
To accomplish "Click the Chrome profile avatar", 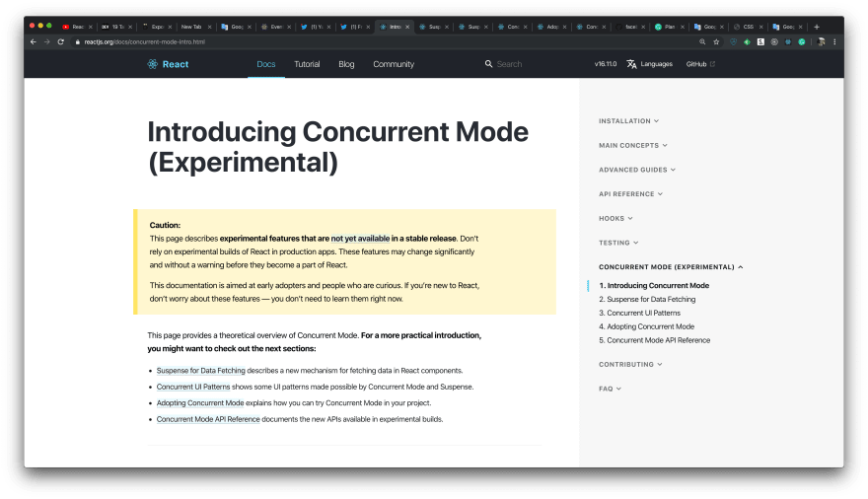I will coord(821,42).
